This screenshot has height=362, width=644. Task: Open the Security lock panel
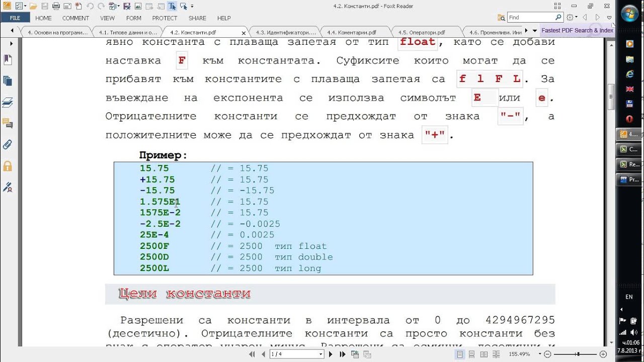click(7, 166)
